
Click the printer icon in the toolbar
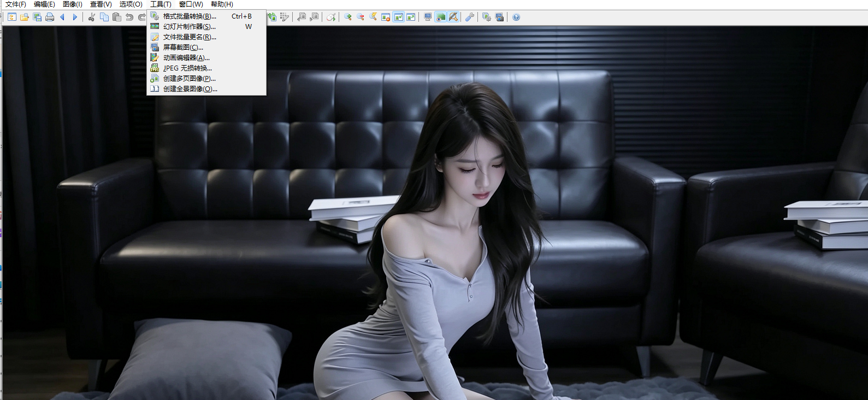(x=50, y=17)
